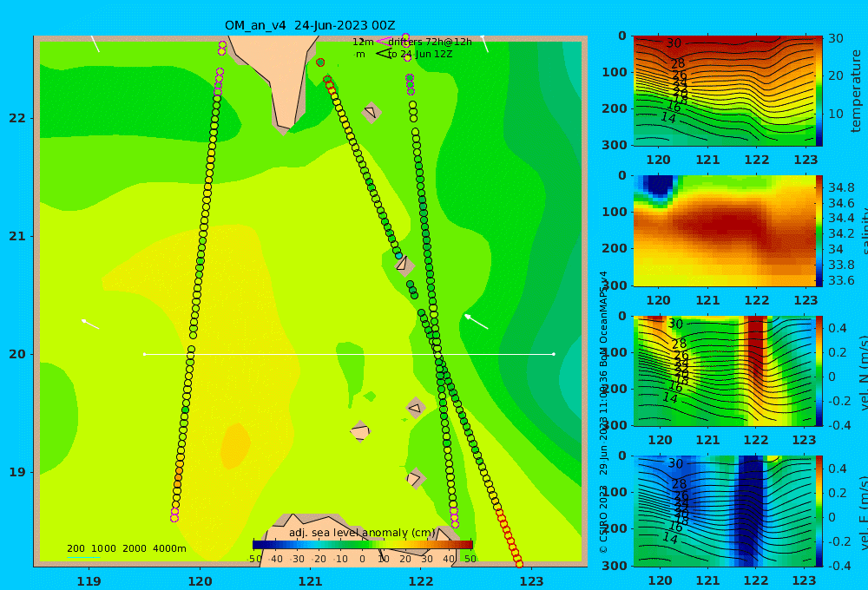Click the dark blue low-salinity patch
The image size is (868, 590).
(659, 186)
